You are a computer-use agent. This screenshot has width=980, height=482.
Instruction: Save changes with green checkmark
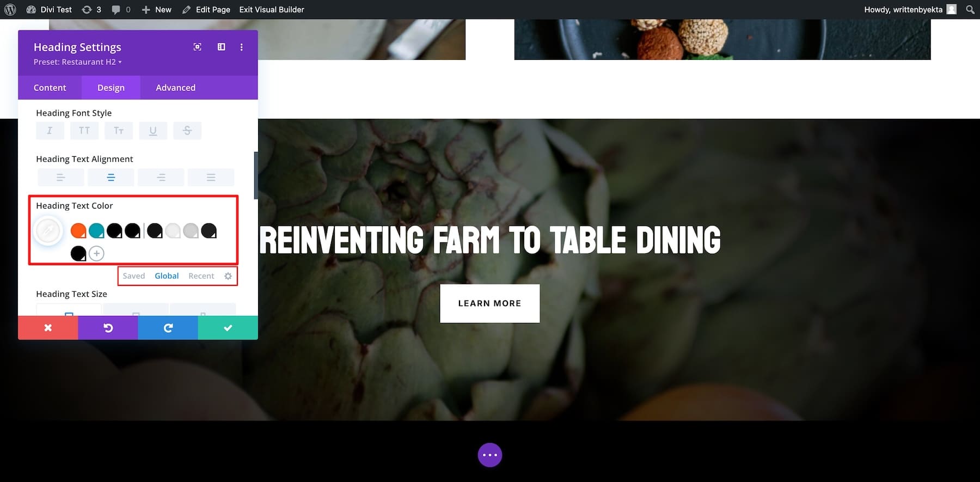pos(228,328)
